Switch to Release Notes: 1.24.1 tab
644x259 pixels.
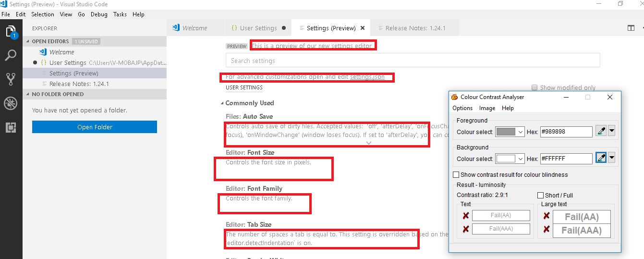(415, 28)
